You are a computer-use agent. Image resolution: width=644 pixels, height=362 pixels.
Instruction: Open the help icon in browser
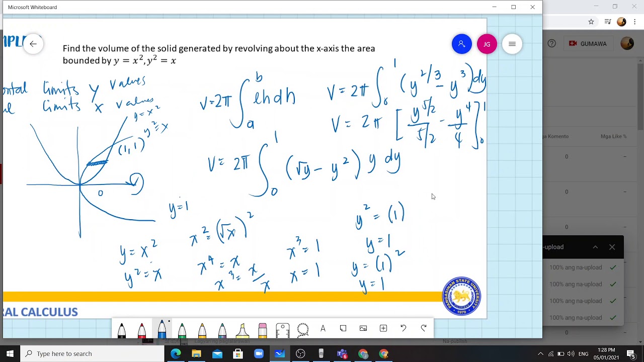(x=552, y=44)
